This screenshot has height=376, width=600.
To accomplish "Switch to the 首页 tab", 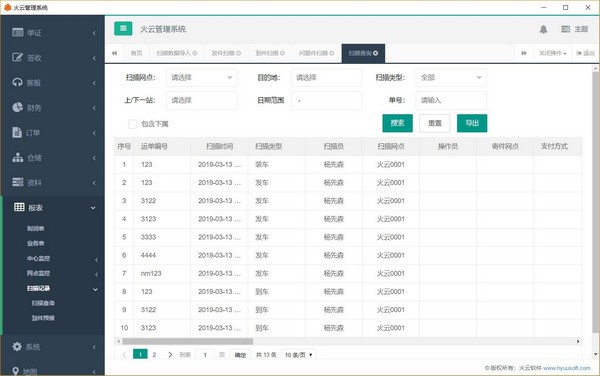I will (136, 53).
